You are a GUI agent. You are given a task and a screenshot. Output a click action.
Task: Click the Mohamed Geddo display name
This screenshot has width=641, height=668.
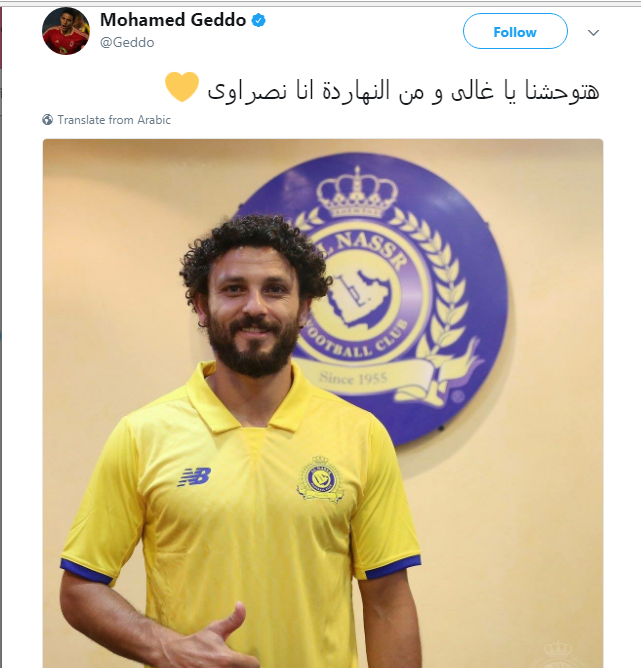[x=173, y=20]
